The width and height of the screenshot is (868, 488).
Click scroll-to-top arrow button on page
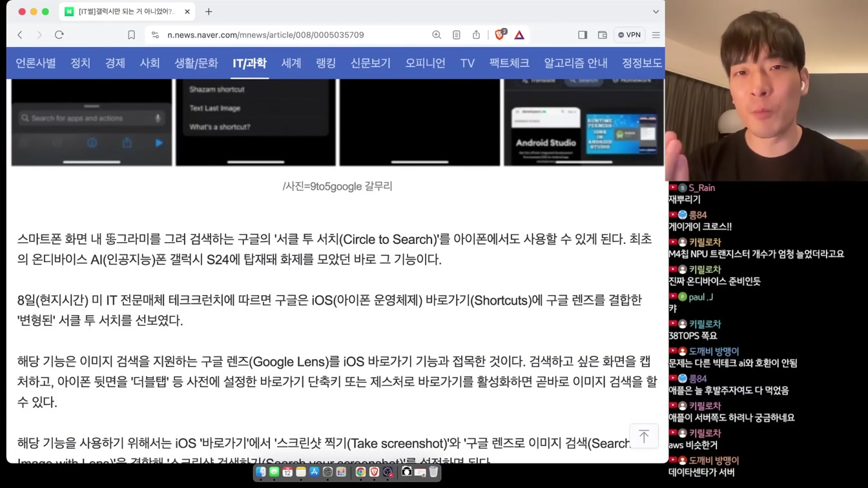644,436
